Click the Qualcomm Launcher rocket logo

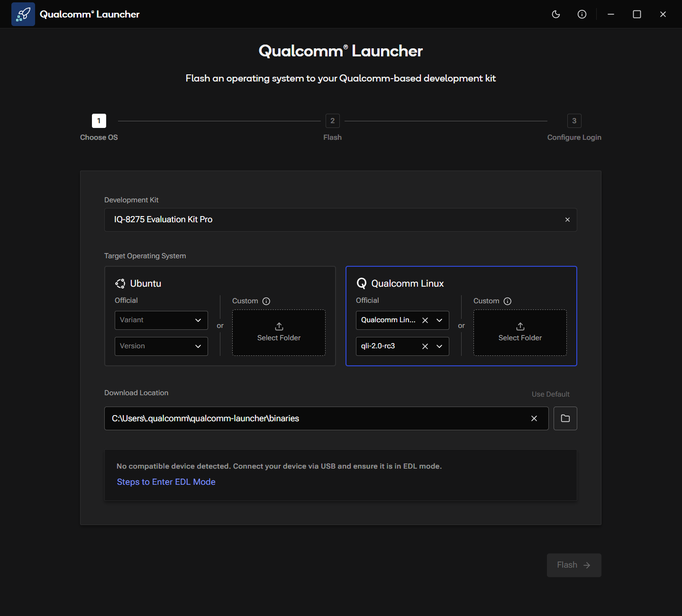tap(23, 14)
